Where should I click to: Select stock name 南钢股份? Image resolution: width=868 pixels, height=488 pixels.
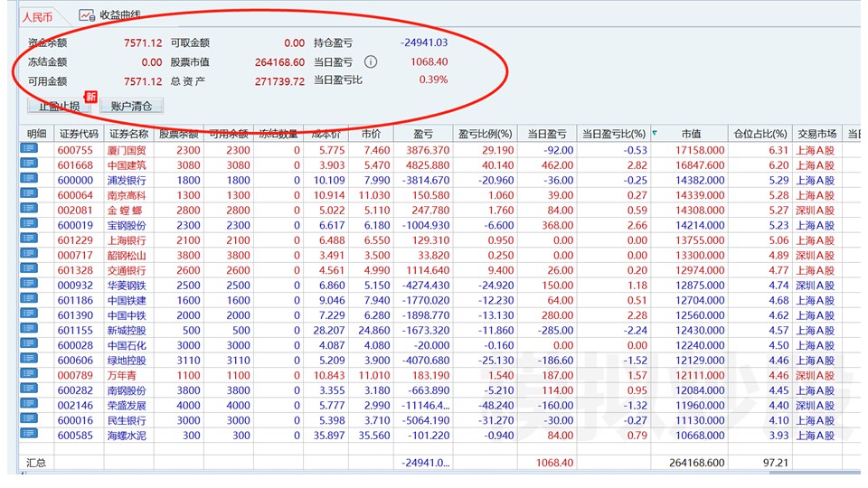pos(127,390)
